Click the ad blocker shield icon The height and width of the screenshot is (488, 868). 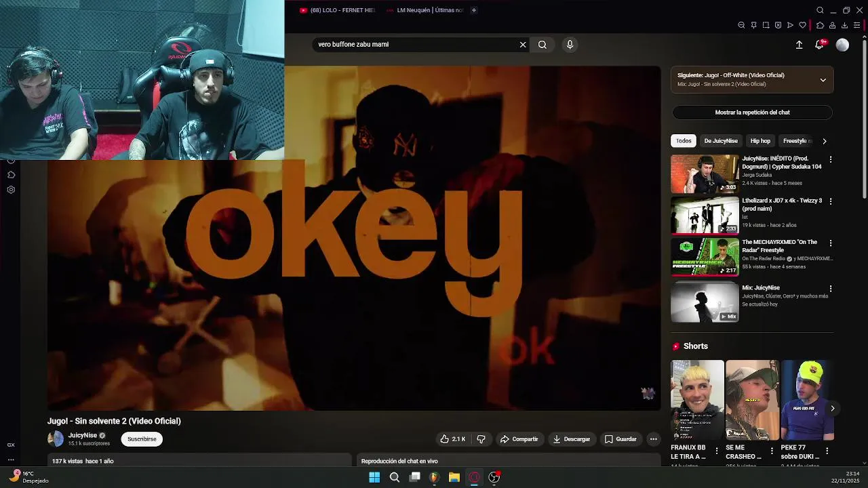[x=778, y=25]
